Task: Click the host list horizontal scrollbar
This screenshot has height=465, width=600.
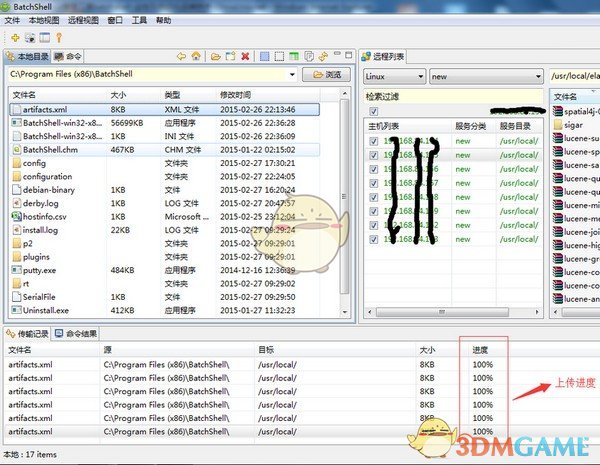Action: coord(442,312)
